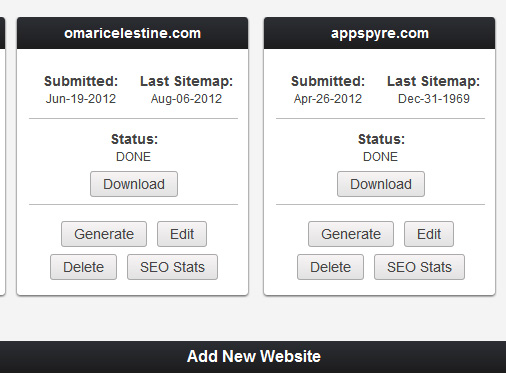506x380 pixels.
Task: Generate sitemap for omaricelestine.com
Action: click(x=104, y=234)
